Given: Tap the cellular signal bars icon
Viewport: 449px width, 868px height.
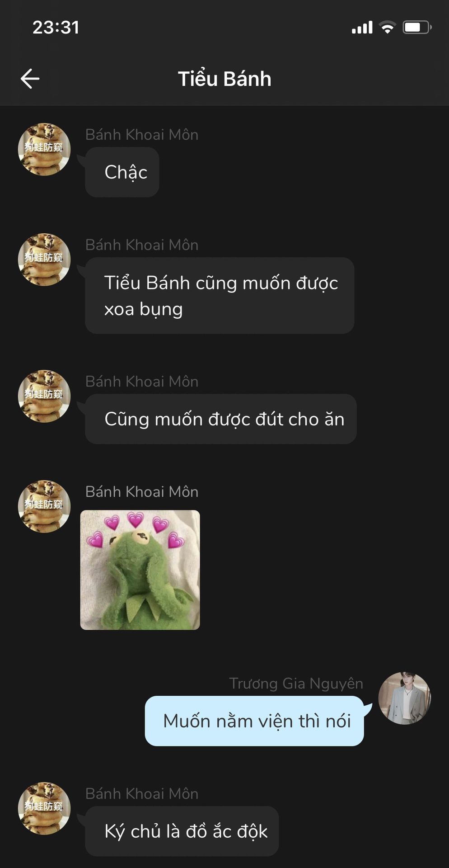Looking at the screenshot, I should pos(362,28).
